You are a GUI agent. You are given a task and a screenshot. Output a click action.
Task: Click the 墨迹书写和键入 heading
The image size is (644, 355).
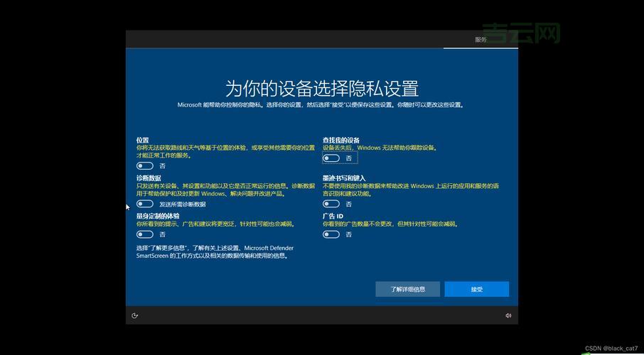[344, 178]
